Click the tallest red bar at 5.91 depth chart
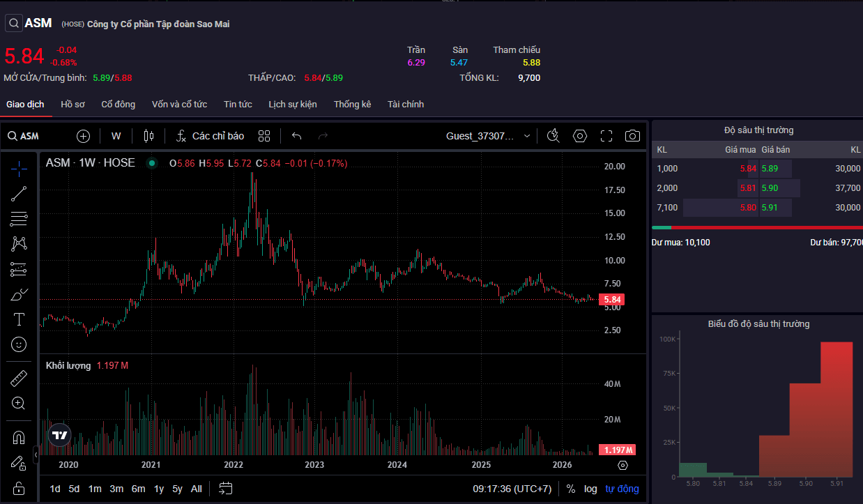Viewport: 863px width, 504px height. point(837,409)
